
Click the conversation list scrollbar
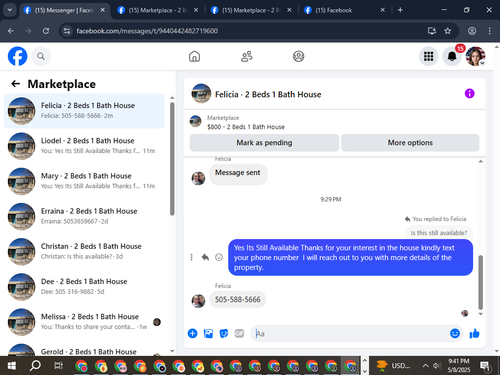[x=172, y=159]
